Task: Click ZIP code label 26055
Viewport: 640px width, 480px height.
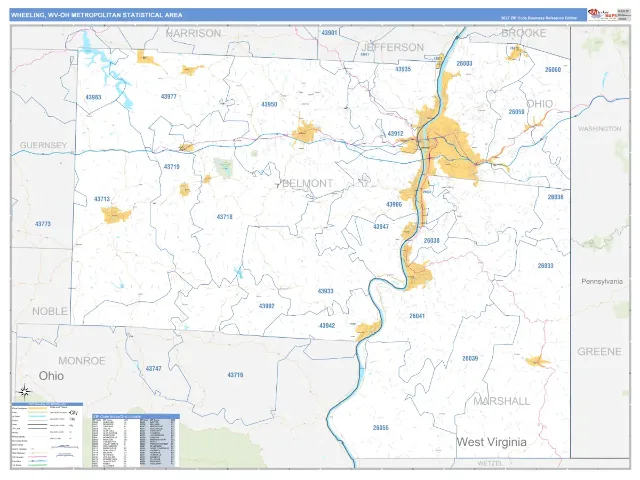Action: tap(380, 428)
